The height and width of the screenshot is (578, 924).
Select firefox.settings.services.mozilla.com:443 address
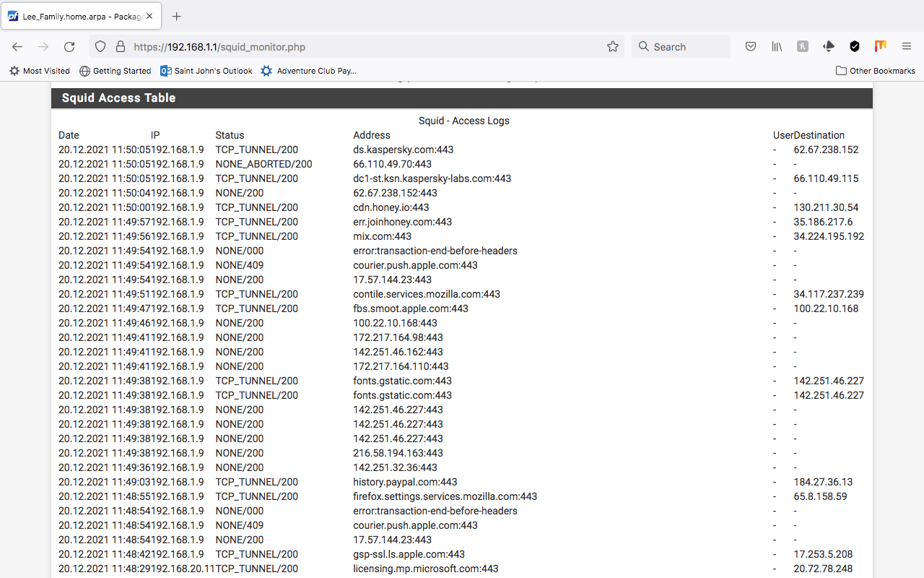point(445,496)
